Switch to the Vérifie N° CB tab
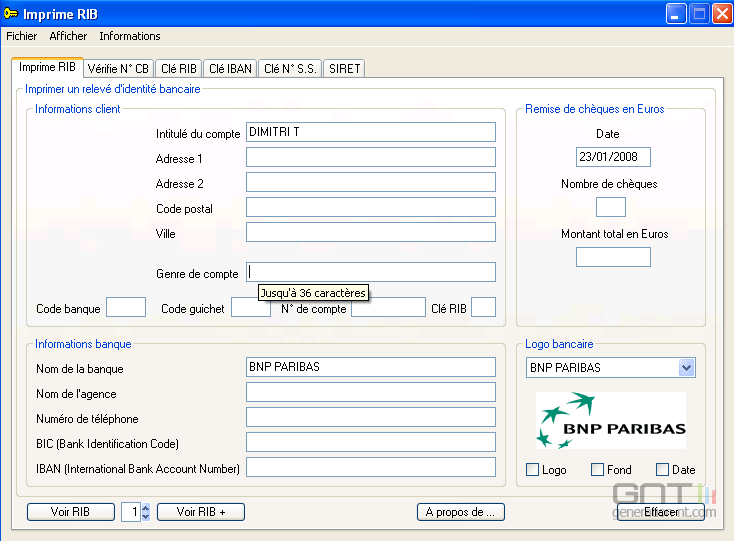Viewport: 734px width, 541px height. [118, 69]
